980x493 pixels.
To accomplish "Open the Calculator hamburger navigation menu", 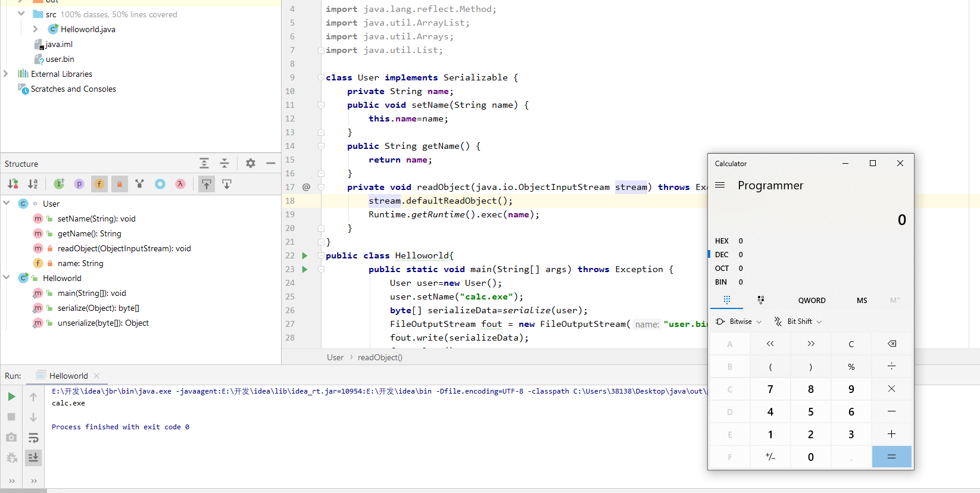I will pos(720,185).
